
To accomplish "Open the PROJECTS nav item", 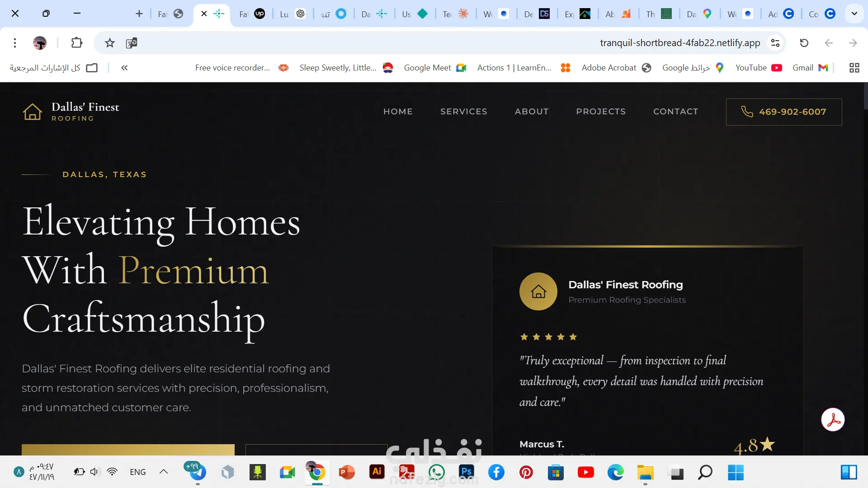I will click(601, 112).
